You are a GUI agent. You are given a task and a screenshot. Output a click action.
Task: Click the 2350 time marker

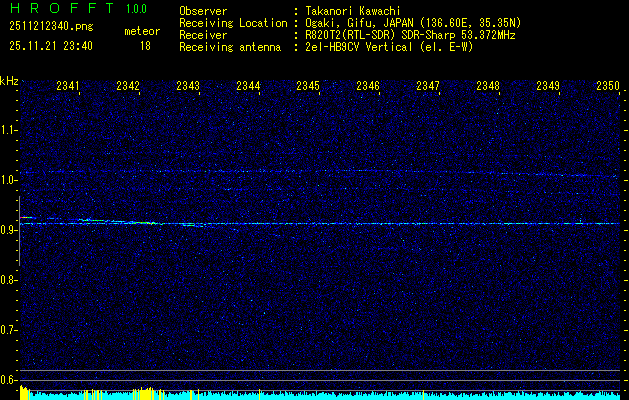tap(608, 87)
